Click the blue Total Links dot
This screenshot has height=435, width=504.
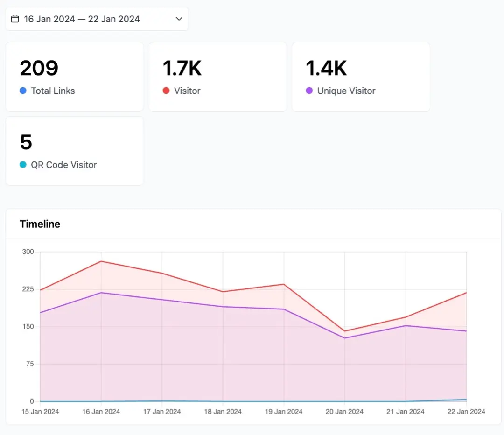pos(23,91)
